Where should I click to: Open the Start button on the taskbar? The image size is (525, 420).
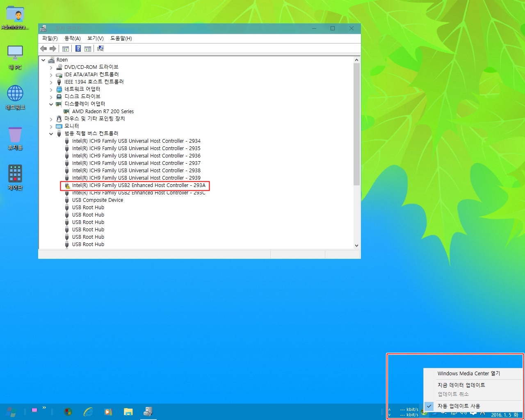pyautogui.click(x=11, y=411)
